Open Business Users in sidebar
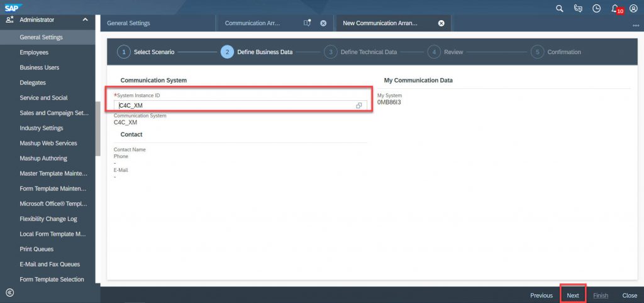Viewport: 644px width, 303px height. pos(48,67)
